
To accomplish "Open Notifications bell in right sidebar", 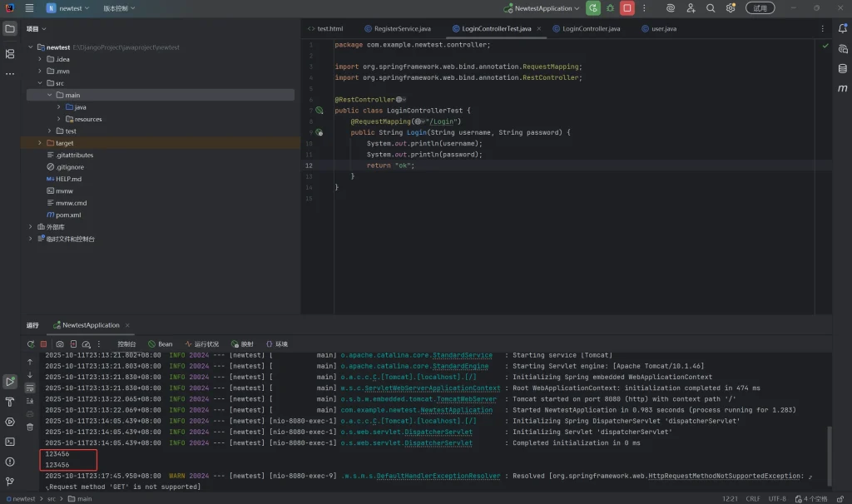I will [842, 28].
